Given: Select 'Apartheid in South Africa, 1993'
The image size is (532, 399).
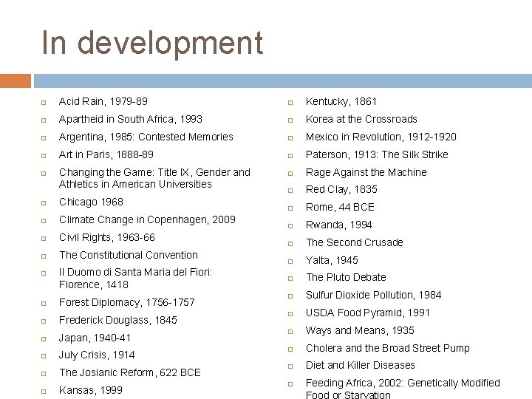Looking at the screenshot, I should pos(131,119).
